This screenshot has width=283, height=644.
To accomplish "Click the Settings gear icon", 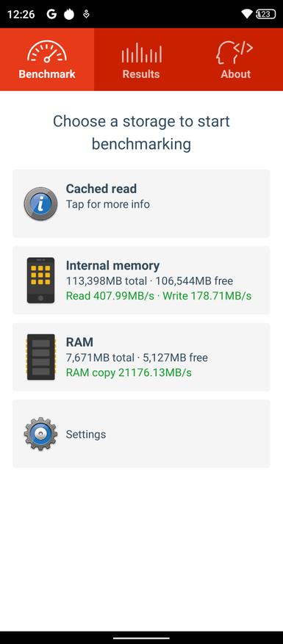I will click(40, 434).
